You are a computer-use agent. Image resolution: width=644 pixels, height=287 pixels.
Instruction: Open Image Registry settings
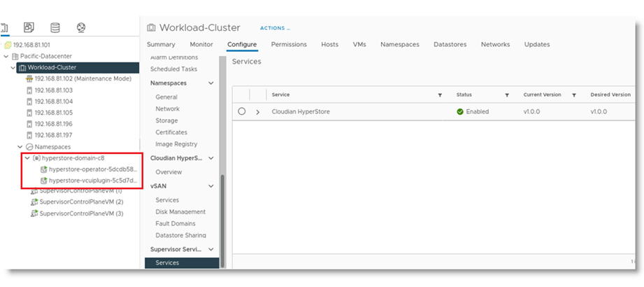tap(176, 144)
